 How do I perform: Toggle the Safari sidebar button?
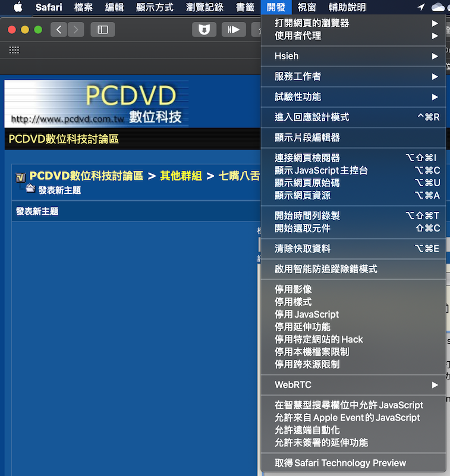click(x=103, y=29)
